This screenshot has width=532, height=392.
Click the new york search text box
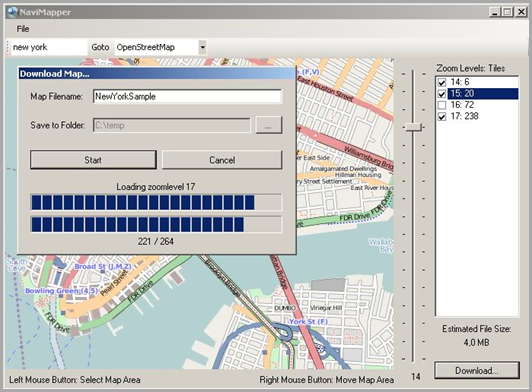(49, 47)
